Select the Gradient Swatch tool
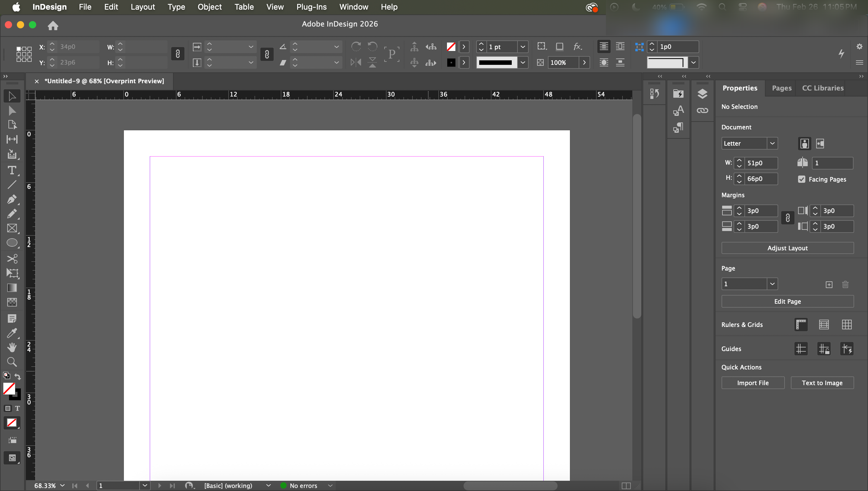Image resolution: width=868 pixels, height=491 pixels. (x=12, y=288)
